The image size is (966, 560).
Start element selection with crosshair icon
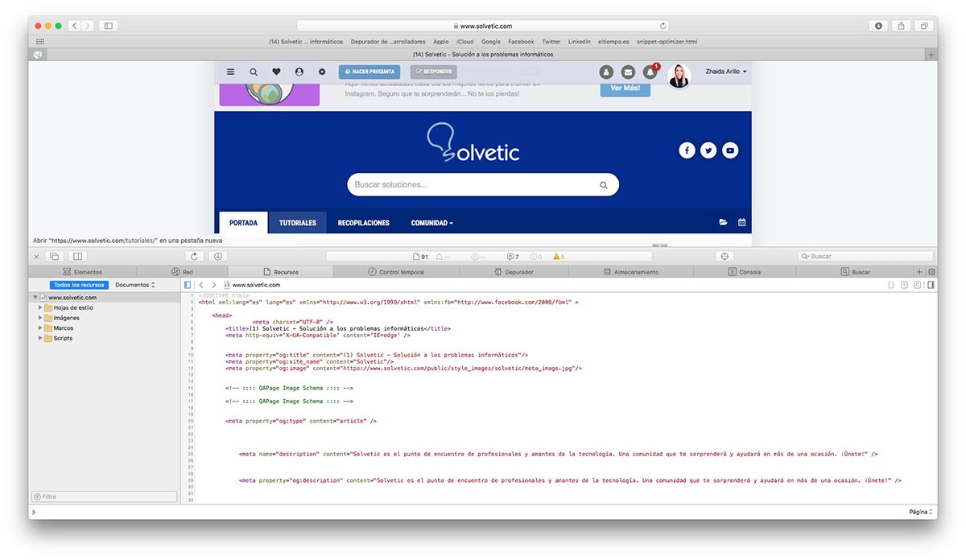click(724, 257)
